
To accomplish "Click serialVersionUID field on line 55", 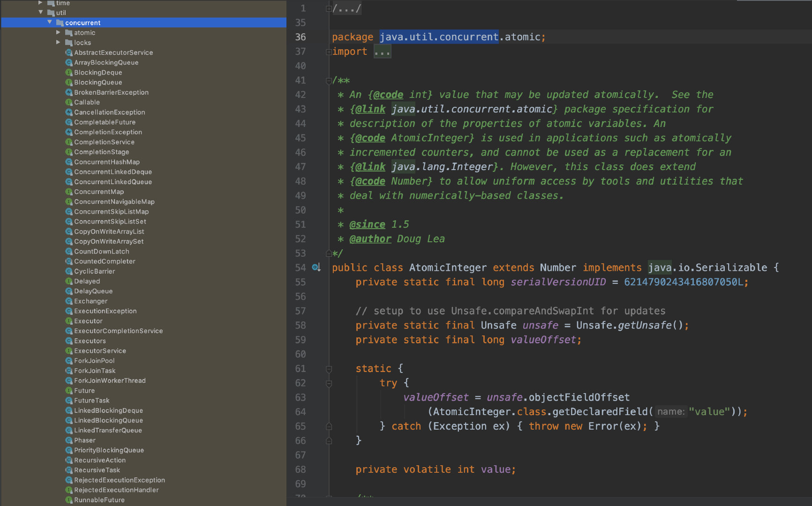I will coord(558,282).
